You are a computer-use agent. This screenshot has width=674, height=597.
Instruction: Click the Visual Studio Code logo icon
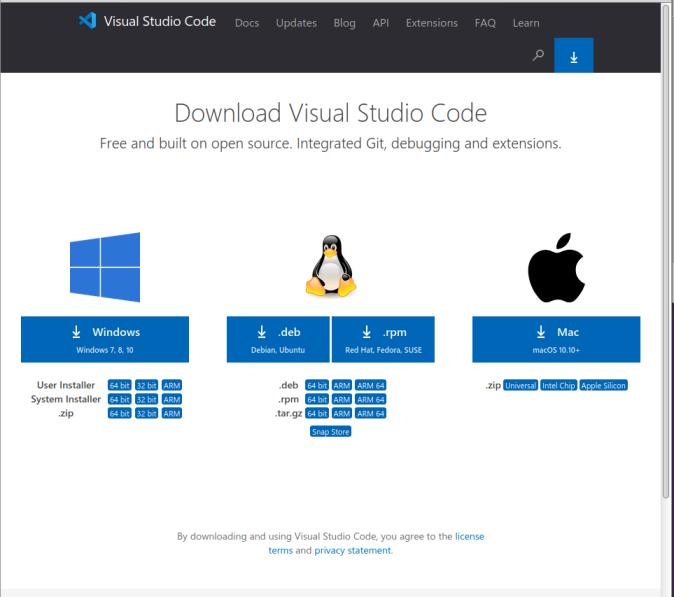(88, 21)
